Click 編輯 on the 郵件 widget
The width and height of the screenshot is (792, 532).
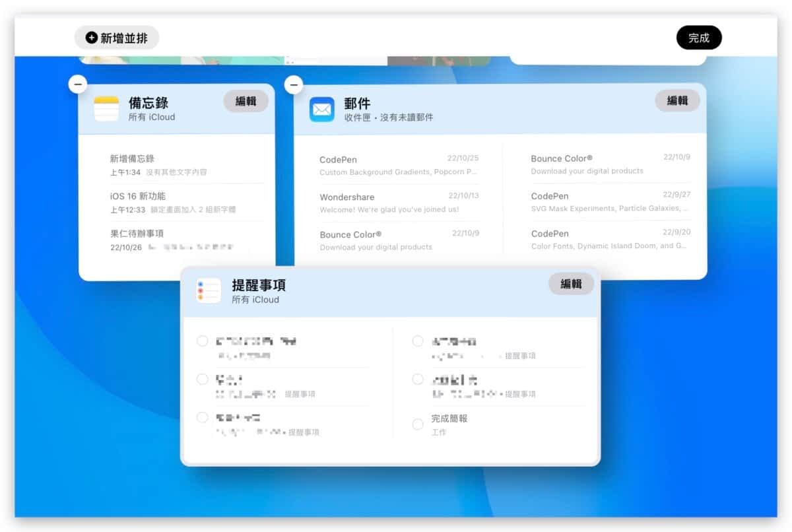[677, 101]
